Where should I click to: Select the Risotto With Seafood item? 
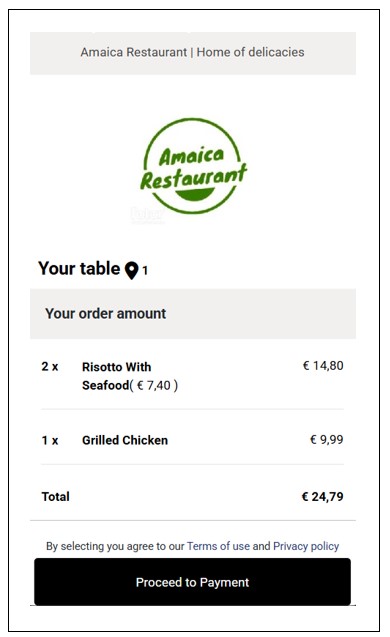117,376
